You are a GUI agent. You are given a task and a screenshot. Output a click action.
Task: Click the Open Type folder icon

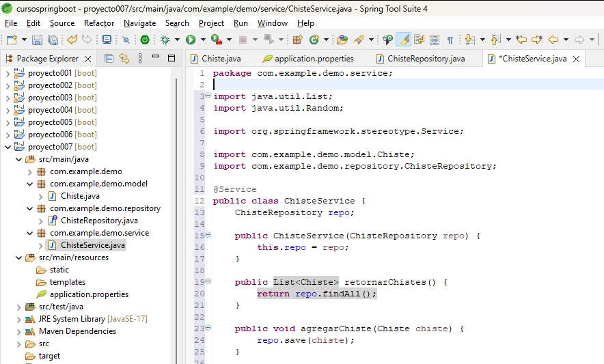tap(342, 40)
